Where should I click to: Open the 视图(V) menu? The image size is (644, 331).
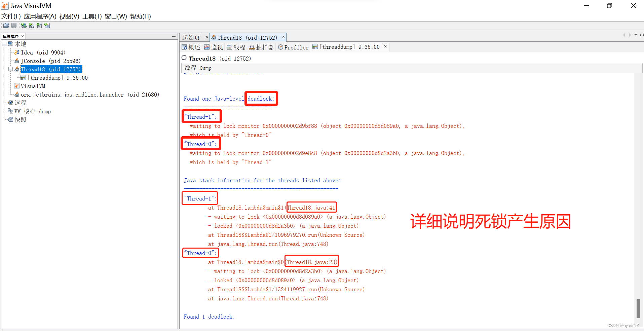[69, 16]
